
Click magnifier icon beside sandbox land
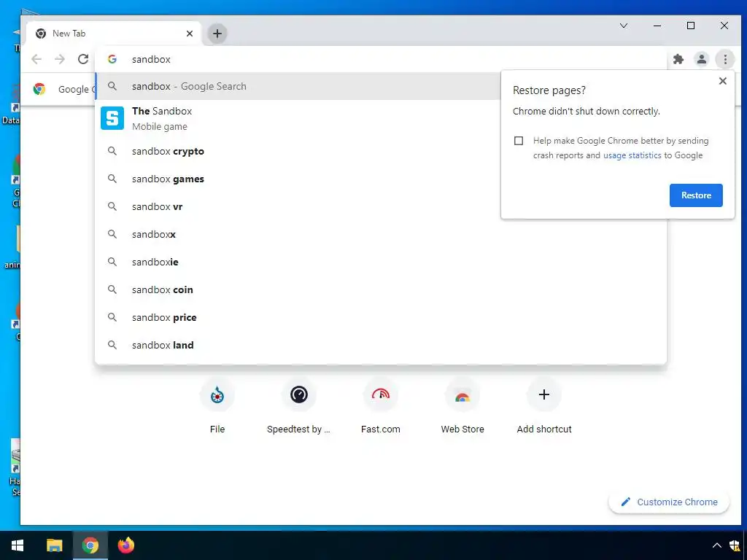coord(112,345)
